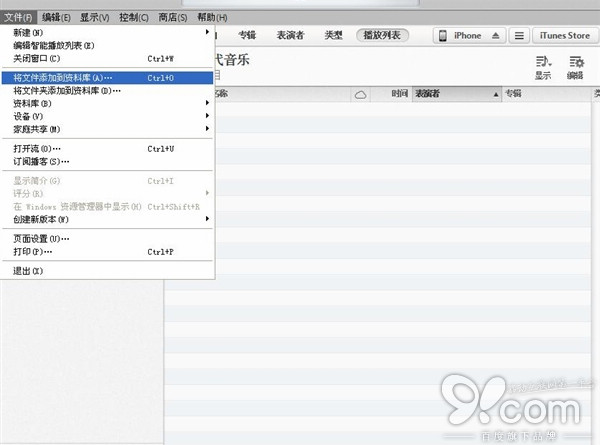Viewport: 600px width, 445px height.
Task: Expand the 新建(N) submenu
Action: tap(107, 33)
